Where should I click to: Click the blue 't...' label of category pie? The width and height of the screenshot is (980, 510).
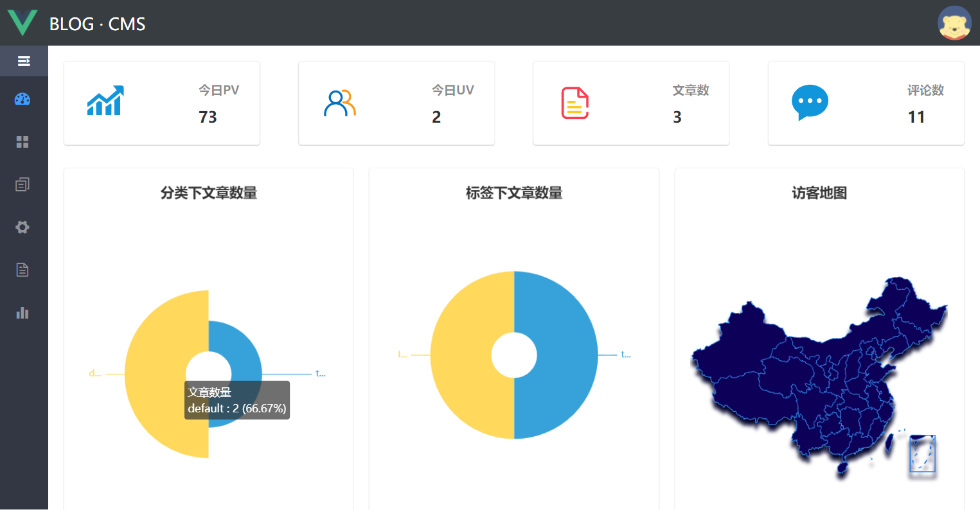coord(321,374)
